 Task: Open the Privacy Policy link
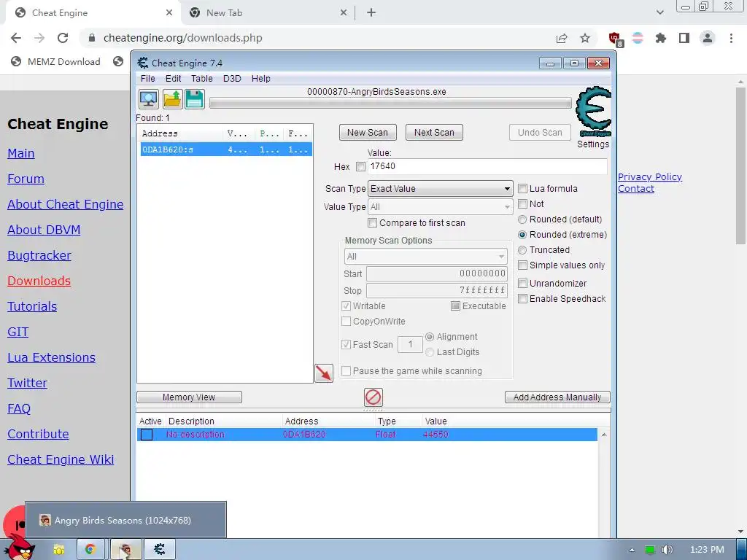point(650,176)
